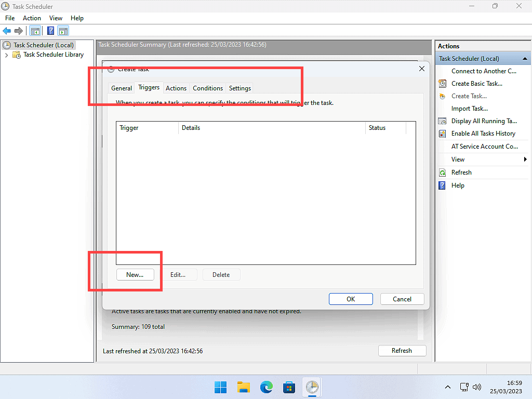Screen dimensions: 532x399
Task: Click the Back arrow toolbar icon
Action: click(7, 31)
